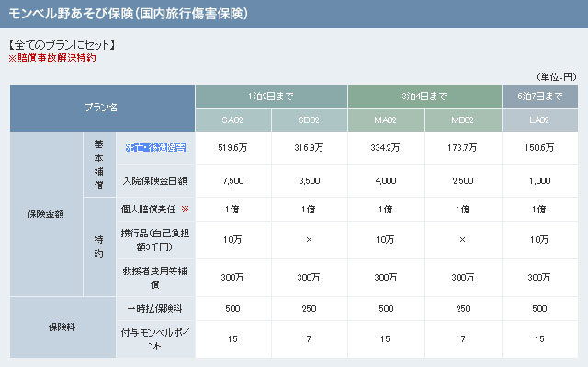Click the モンベル野あそび保険 page title
The image size is (588, 367).
[129, 14]
